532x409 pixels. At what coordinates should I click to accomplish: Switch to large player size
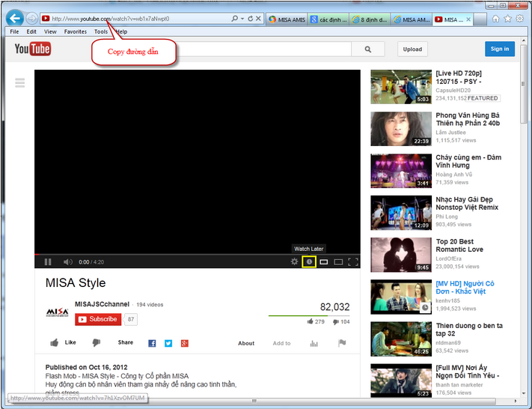click(338, 262)
